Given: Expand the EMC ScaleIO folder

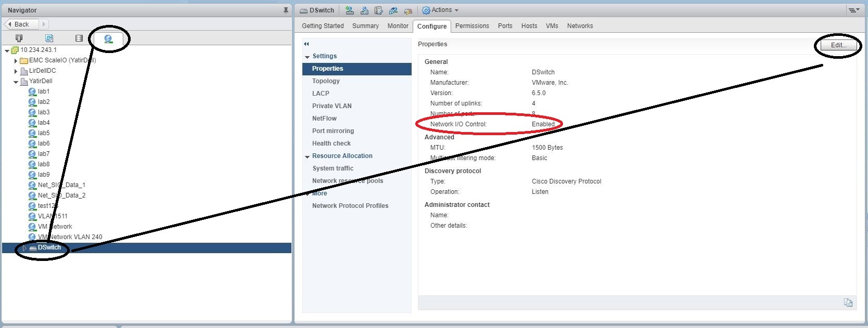Looking at the screenshot, I should click(x=16, y=61).
